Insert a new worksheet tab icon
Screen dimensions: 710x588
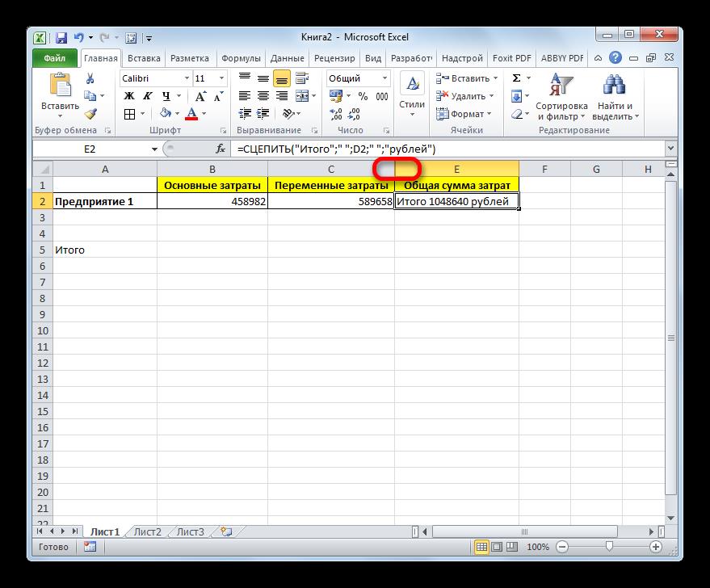225,531
